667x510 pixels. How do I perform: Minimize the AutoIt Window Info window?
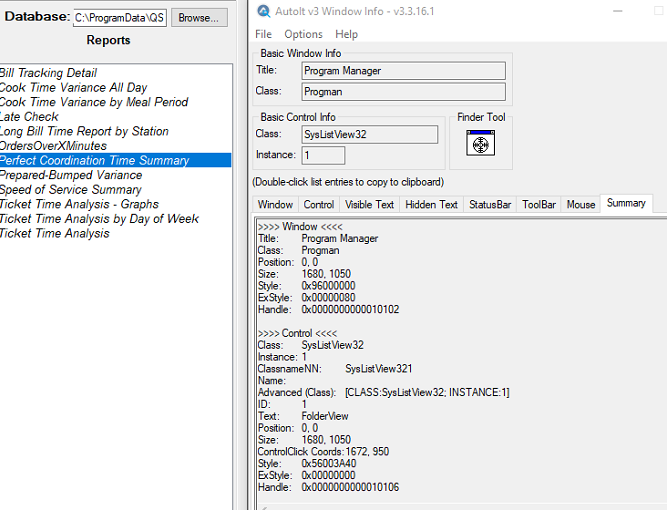618,11
